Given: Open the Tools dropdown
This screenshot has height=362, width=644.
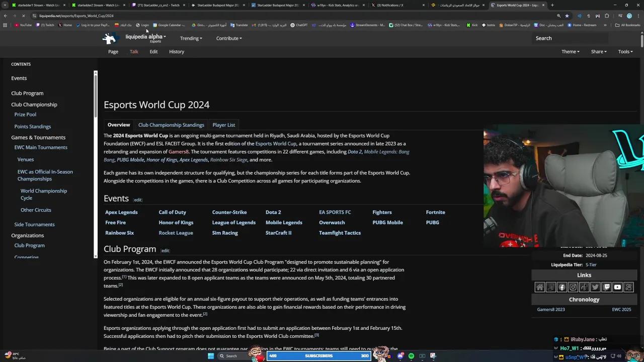Looking at the screenshot, I should [625, 51].
